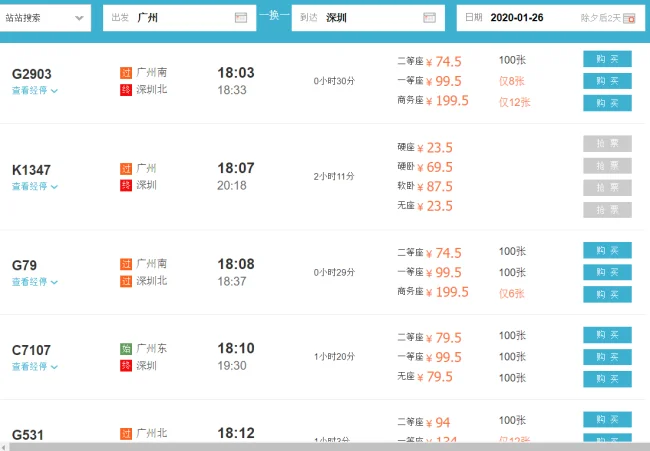Open station picker icon in arrival field
650x451 pixels.
click(x=429, y=17)
